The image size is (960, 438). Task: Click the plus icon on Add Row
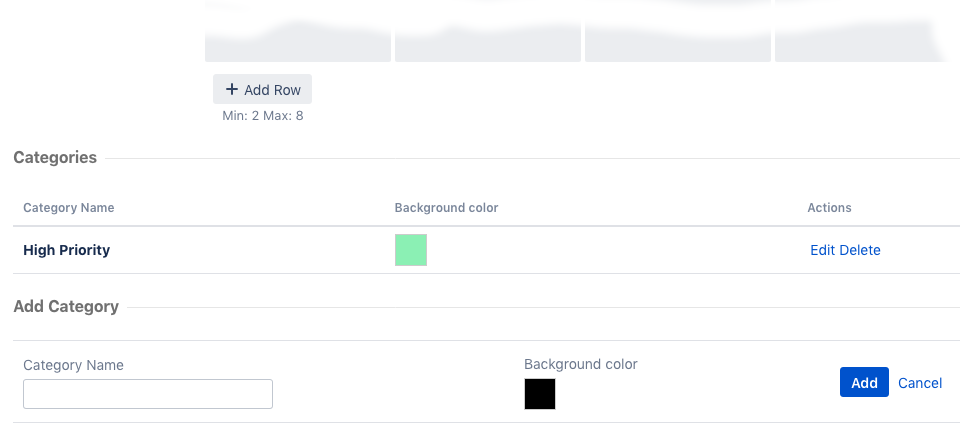tap(231, 90)
